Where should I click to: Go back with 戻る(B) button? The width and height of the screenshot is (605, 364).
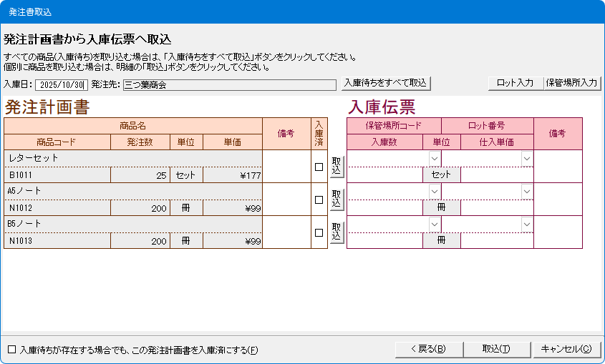pyautogui.click(x=429, y=349)
